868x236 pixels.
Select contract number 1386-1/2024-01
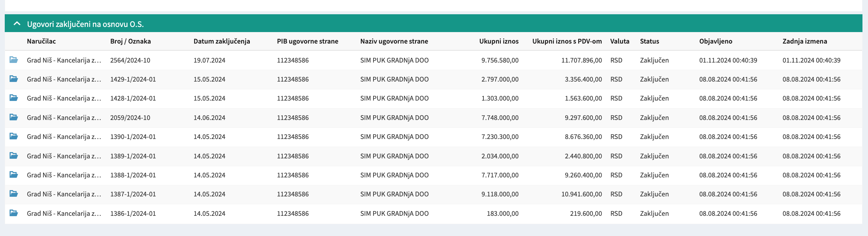pos(133,213)
